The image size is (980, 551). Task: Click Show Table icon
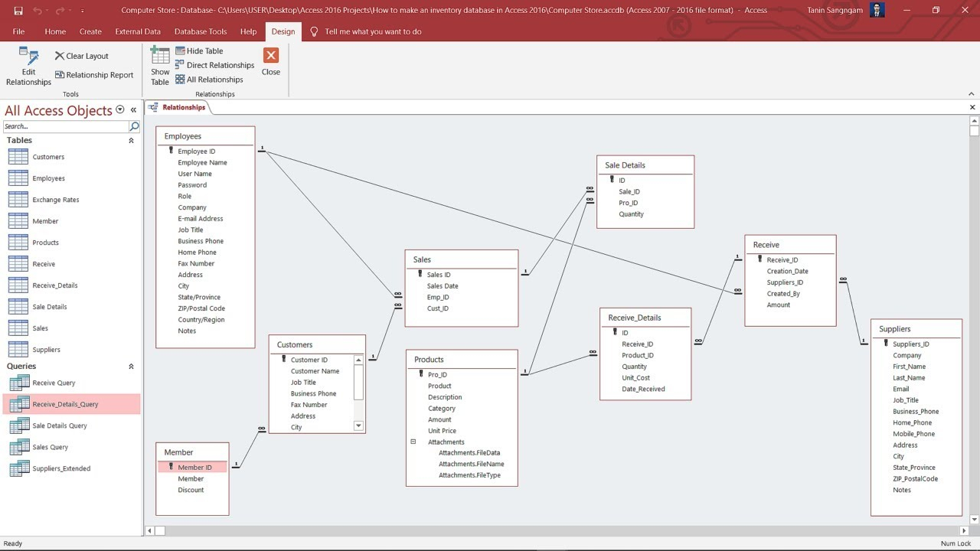click(160, 66)
